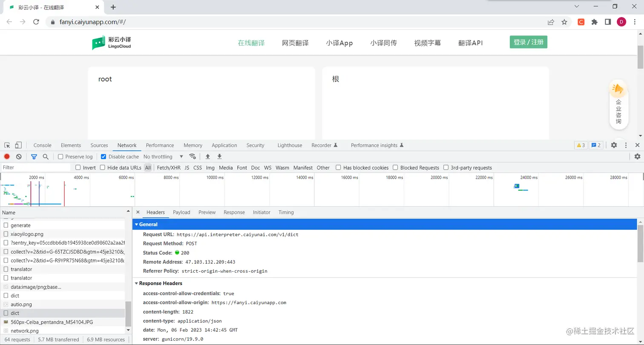Open the 翻译API link
Screen dimensions: 644x345
point(471,43)
